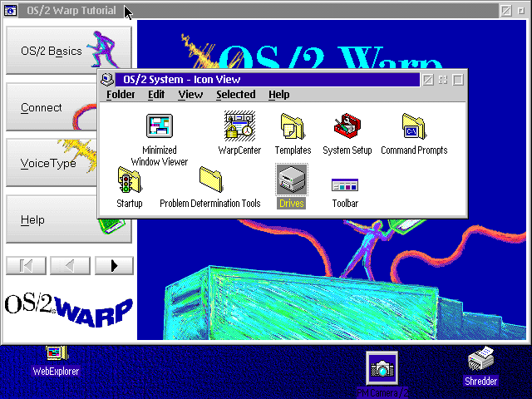Select the Shredder desktop icon
This screenshot has width=532, height=399.
pyautogui.click(x=480, y=358)
